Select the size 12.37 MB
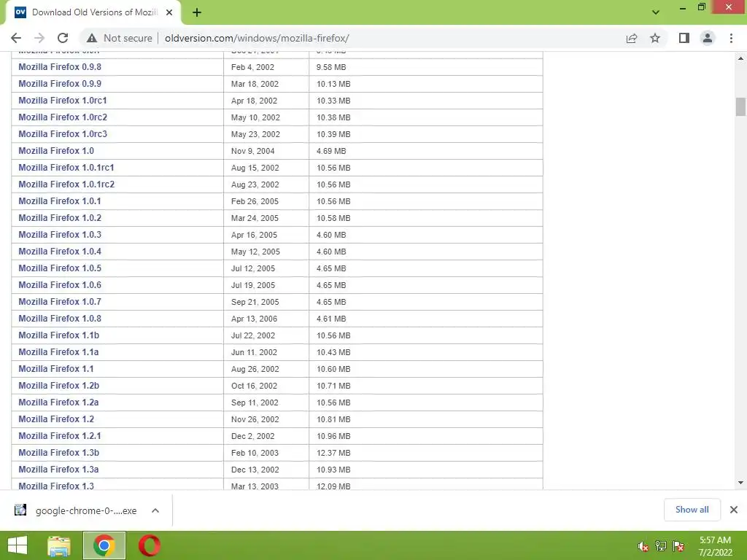Image resolution: width=747 pixels, height=560 pixels. [x=333, y=453]
